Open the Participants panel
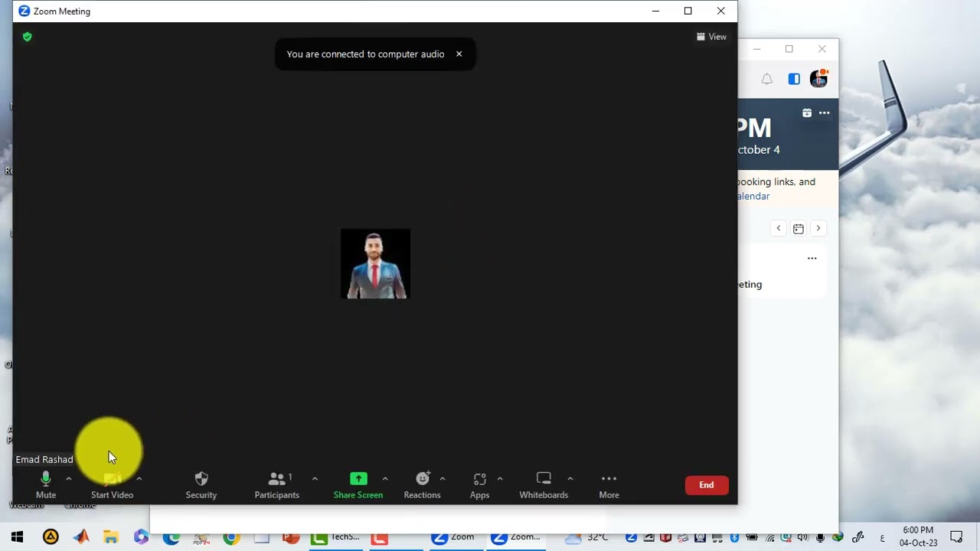980x551 pixels. (276, 485)
